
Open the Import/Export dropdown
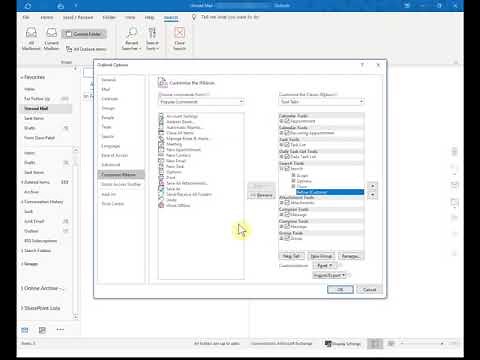pos(329,275)
